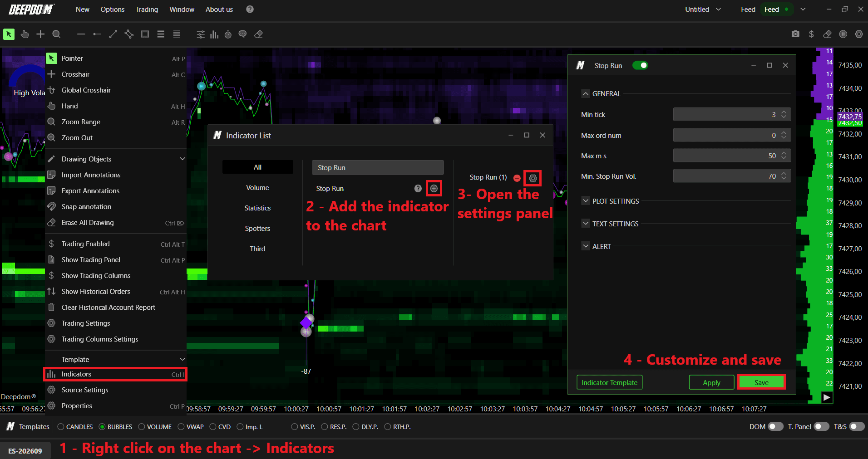Remove Stop Run (1) with the red minus

[517, 178]
